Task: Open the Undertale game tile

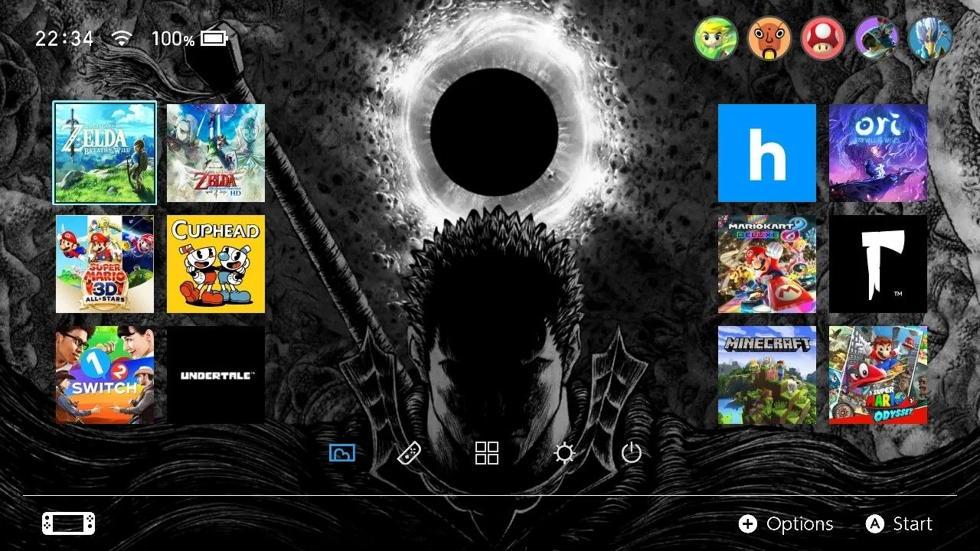Action: 216,375
